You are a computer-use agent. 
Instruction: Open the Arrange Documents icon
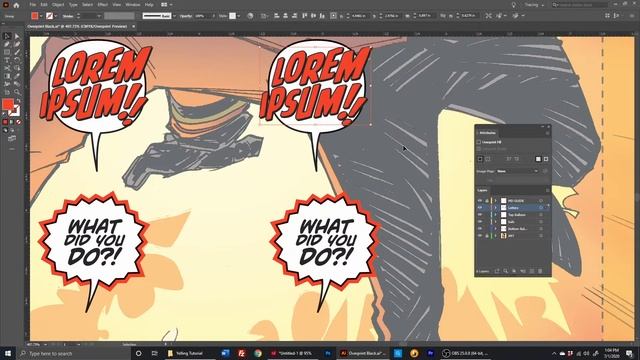[x=166, y=5]
